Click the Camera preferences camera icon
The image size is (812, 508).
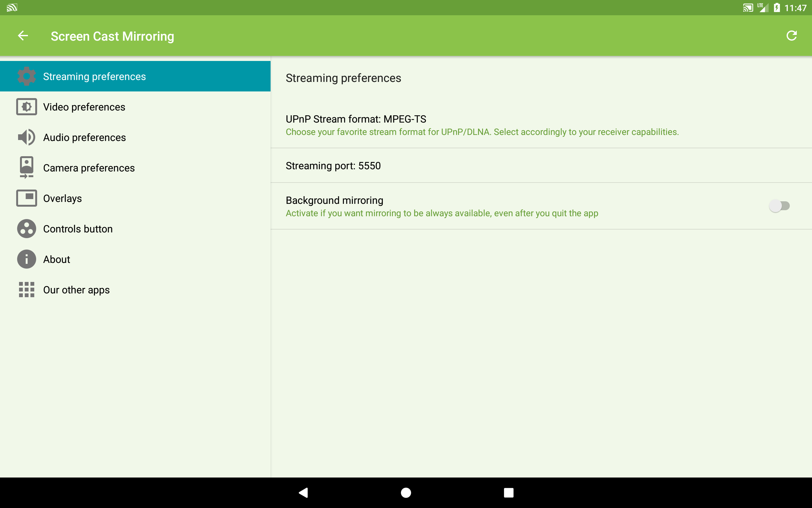(27, 167)
